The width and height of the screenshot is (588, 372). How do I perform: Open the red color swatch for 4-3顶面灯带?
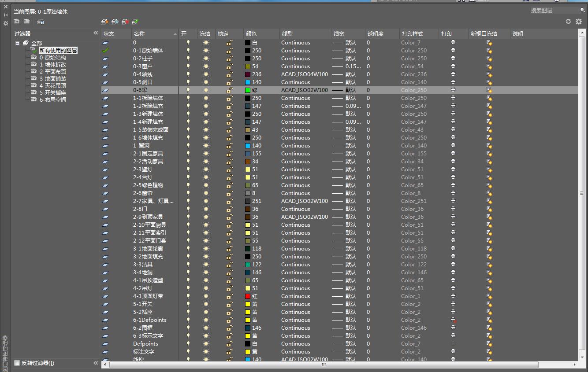pyautogui.click(x=248, y=296)
